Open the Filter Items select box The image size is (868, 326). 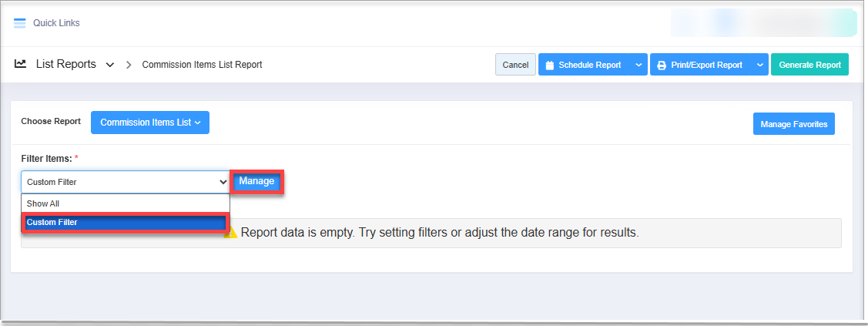125,182
